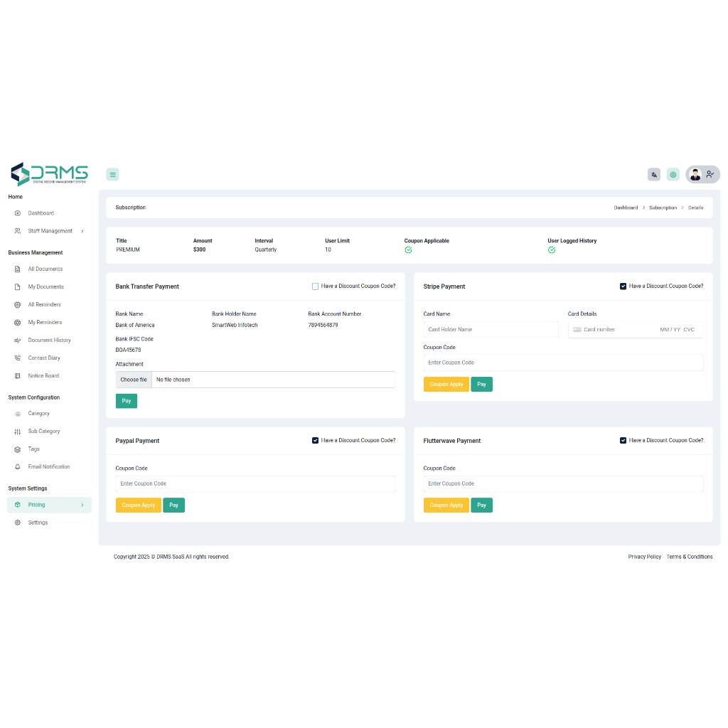Apply coupon in Paypal Payment
728x728 pixels.
click(139, 505)
